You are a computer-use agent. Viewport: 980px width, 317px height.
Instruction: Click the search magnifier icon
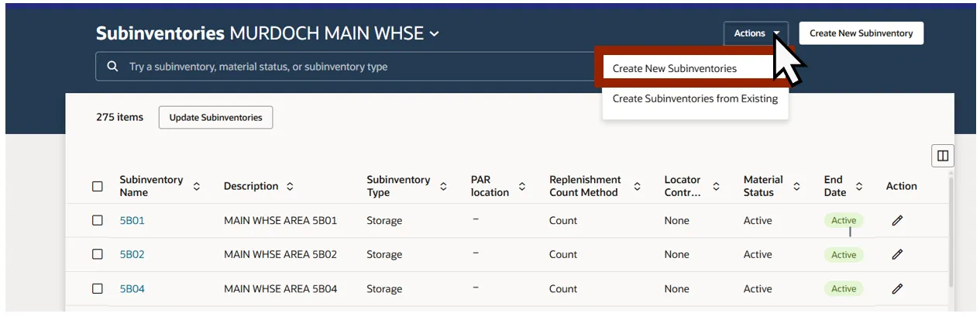coord(113,67)
